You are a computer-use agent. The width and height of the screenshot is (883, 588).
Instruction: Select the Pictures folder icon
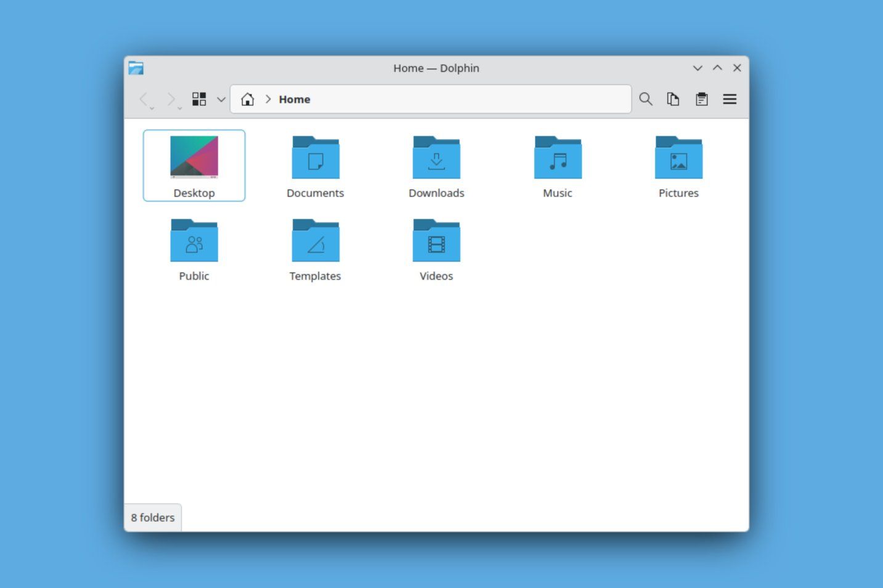[x=678, y=157]
